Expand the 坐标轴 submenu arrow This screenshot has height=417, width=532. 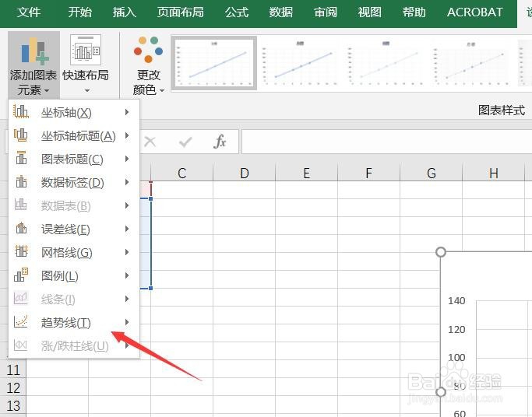point(127,112)
